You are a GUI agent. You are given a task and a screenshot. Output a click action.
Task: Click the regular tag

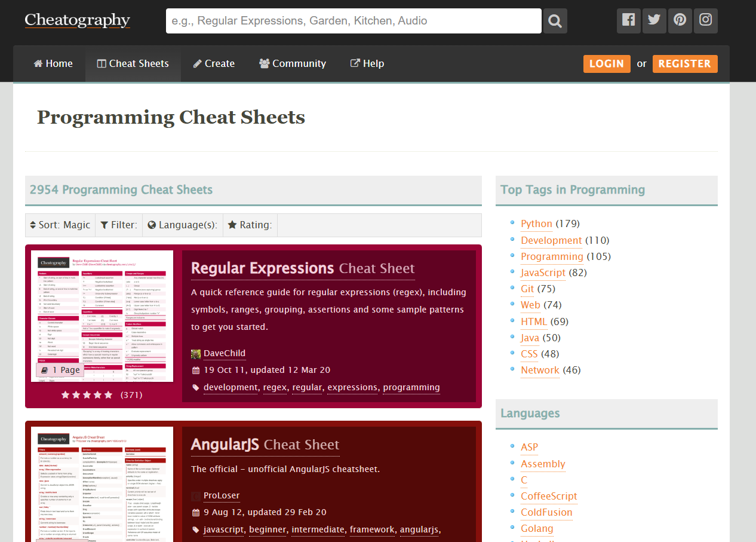308,387
